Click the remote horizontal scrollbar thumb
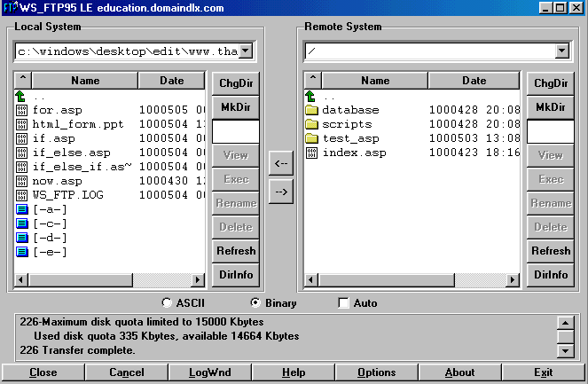The image size is (588, 384). tap(387, 279)
